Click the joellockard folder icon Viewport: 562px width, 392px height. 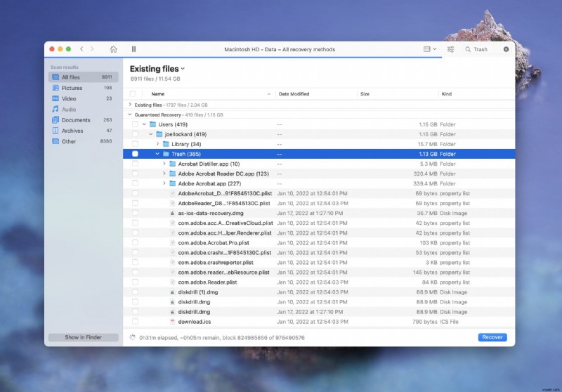(x=159, y=134)
